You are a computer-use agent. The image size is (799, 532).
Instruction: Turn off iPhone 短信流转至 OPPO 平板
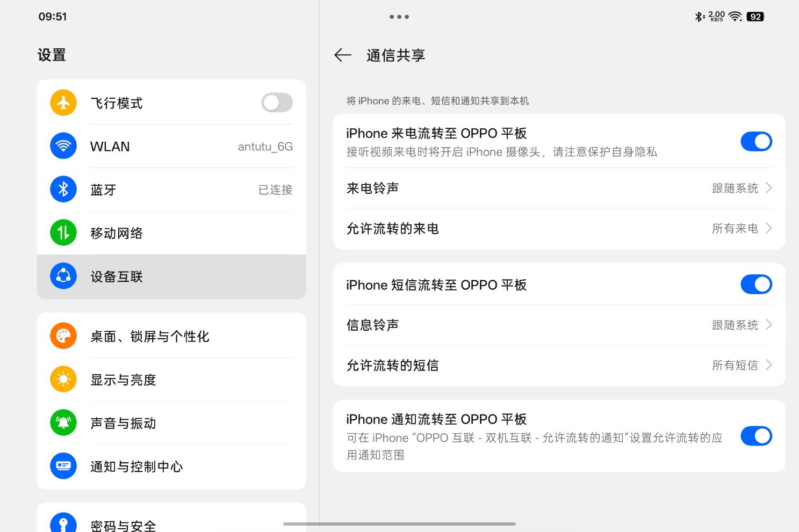pyautogui.click(x=756, y=285)
